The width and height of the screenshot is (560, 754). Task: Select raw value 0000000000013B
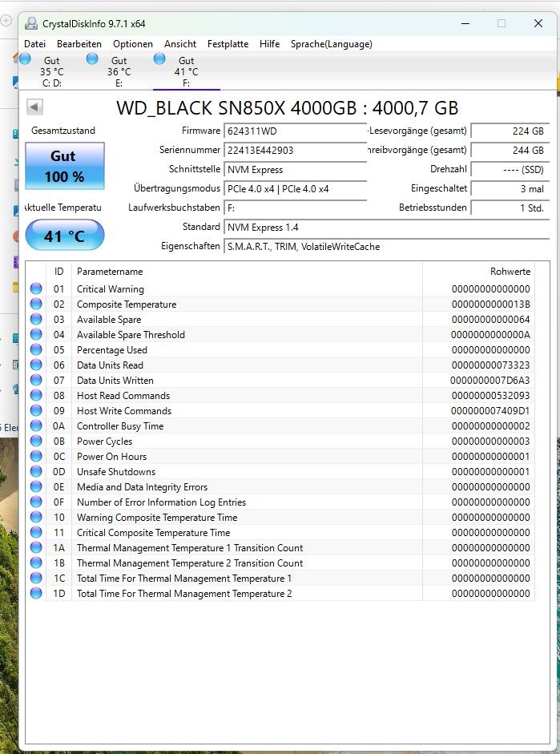point(491,304)
